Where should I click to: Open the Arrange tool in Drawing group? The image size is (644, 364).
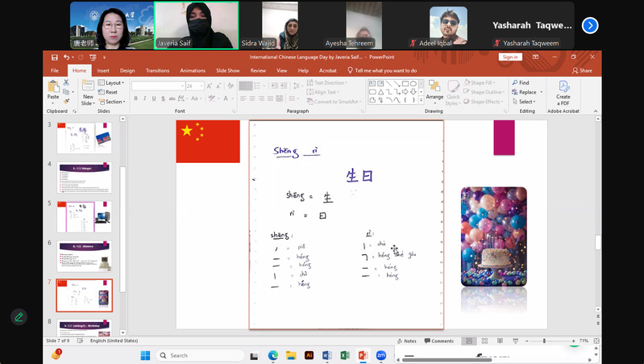click(434, 90)
